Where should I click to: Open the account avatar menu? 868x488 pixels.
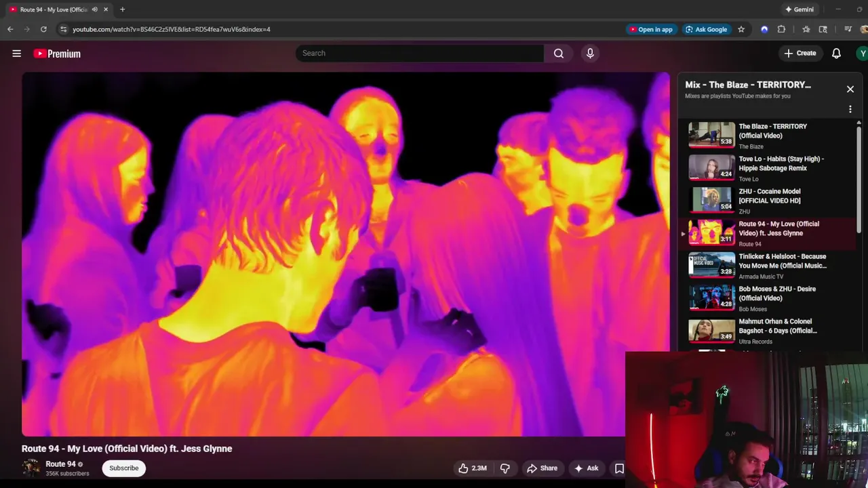(x=862, y=53)
